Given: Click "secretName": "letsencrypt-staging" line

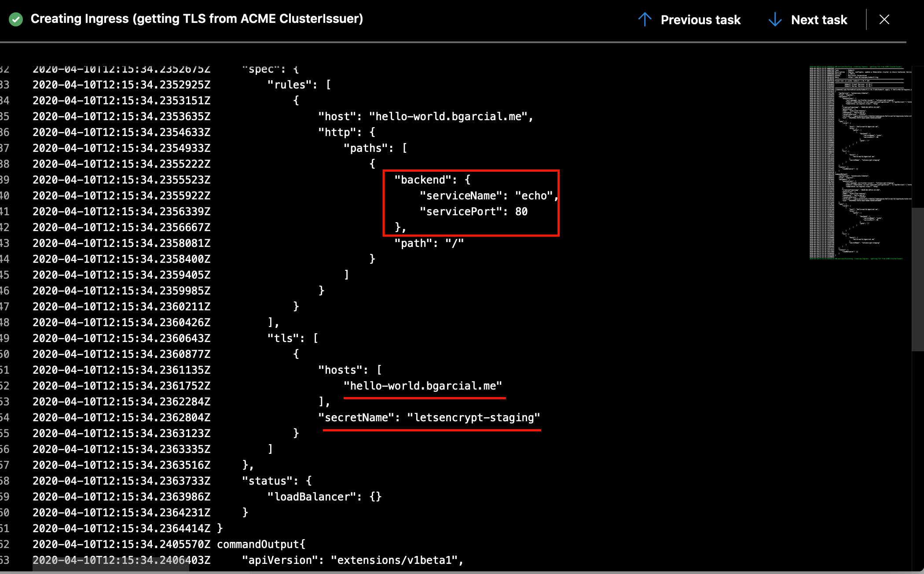Looking at the screenshot, I should 429,417.
